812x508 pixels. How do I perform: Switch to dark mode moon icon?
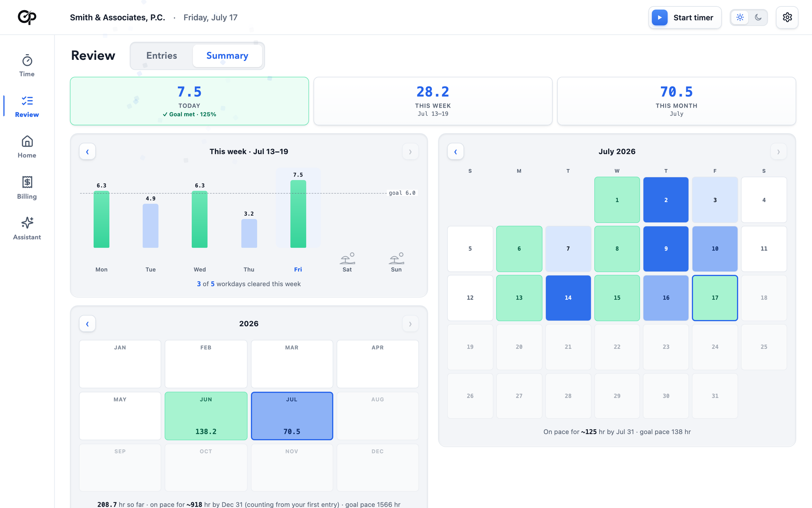[x=758, y=17]
